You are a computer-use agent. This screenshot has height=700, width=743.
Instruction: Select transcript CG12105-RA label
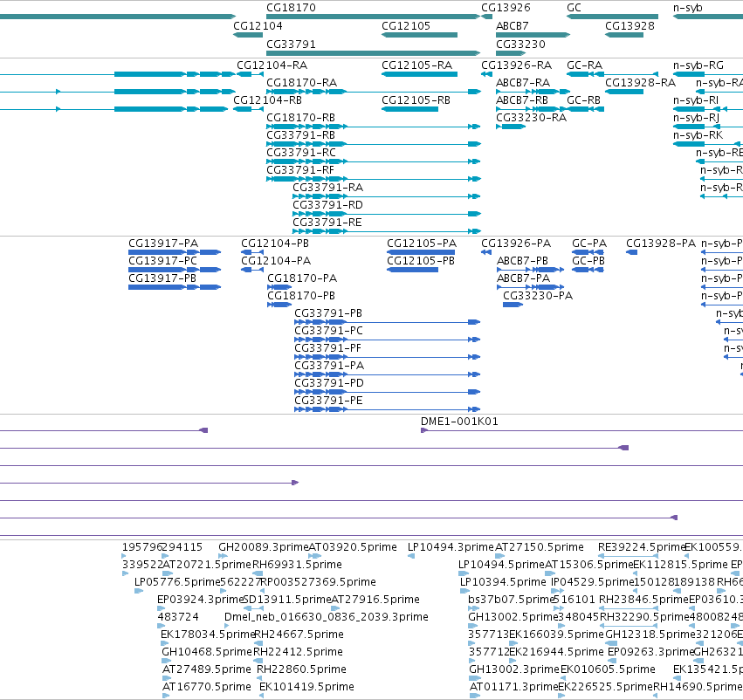coord(417,65)
